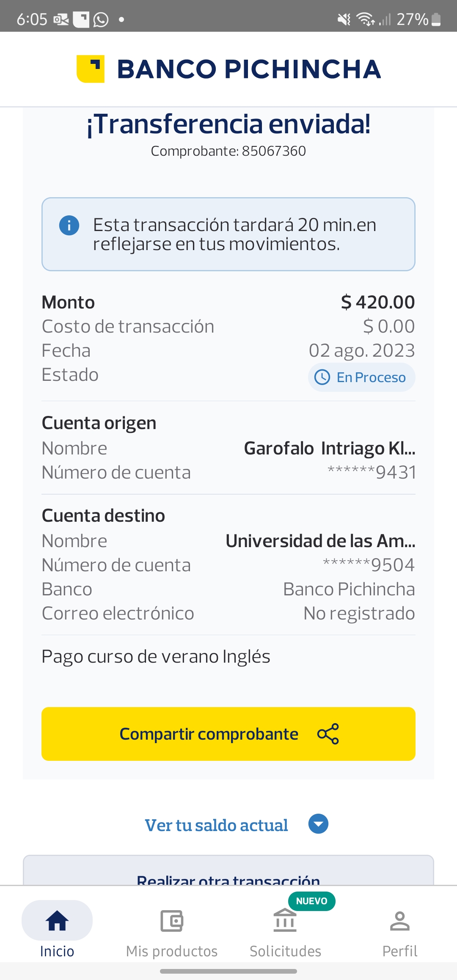Viewport: 457px width, 980px height.
Task: Switch to the Mis productos tab label
Action: [x=172, y=951]
